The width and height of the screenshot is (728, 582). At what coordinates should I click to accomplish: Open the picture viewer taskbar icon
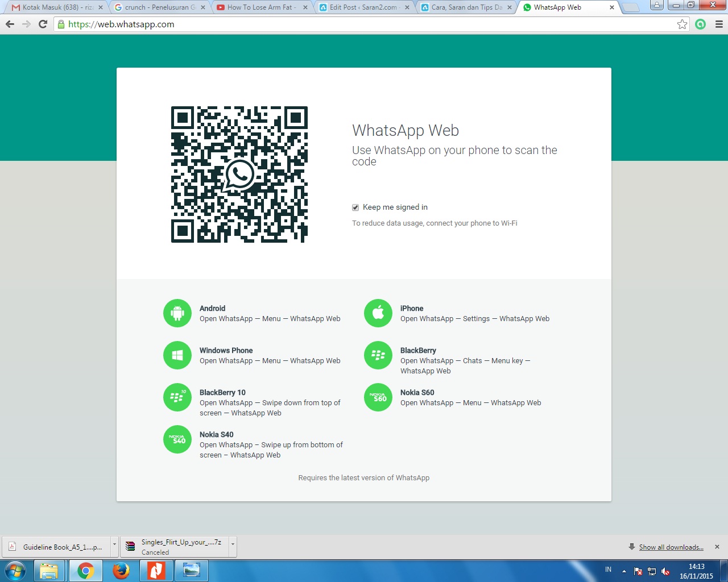click(191, 571)
